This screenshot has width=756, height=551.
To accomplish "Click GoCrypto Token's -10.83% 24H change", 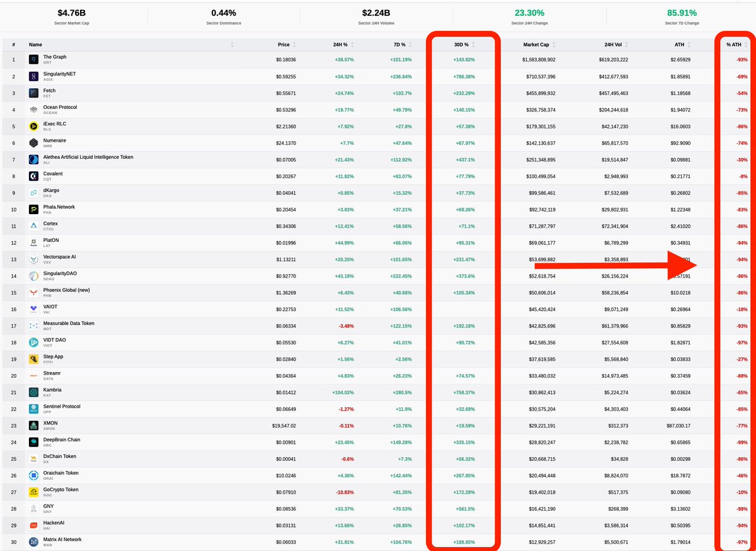I will pos(344,492).
